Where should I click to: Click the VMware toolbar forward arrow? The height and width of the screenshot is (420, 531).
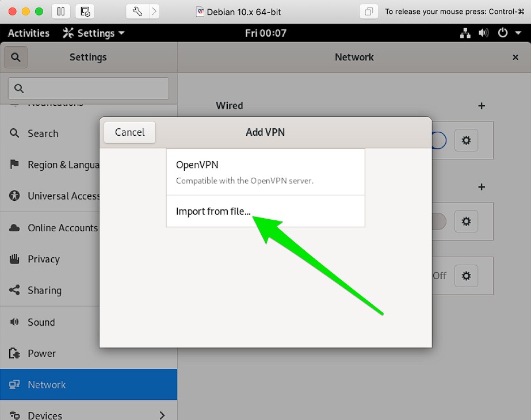coord(154,12)
